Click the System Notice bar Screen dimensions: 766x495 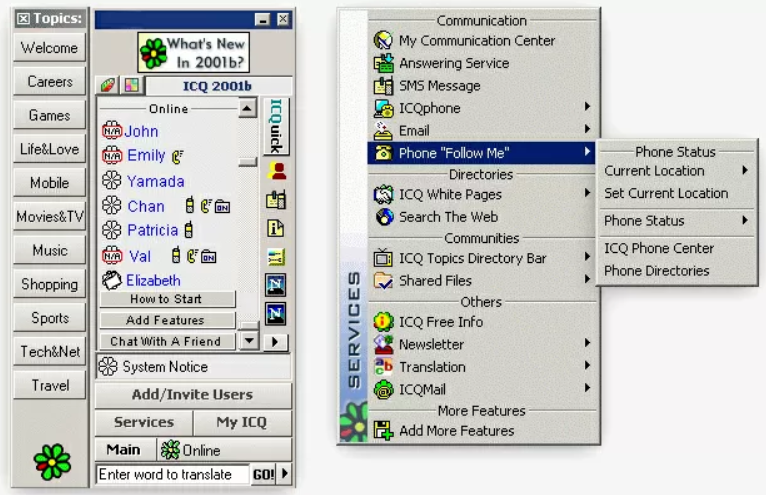pos(194,367)
